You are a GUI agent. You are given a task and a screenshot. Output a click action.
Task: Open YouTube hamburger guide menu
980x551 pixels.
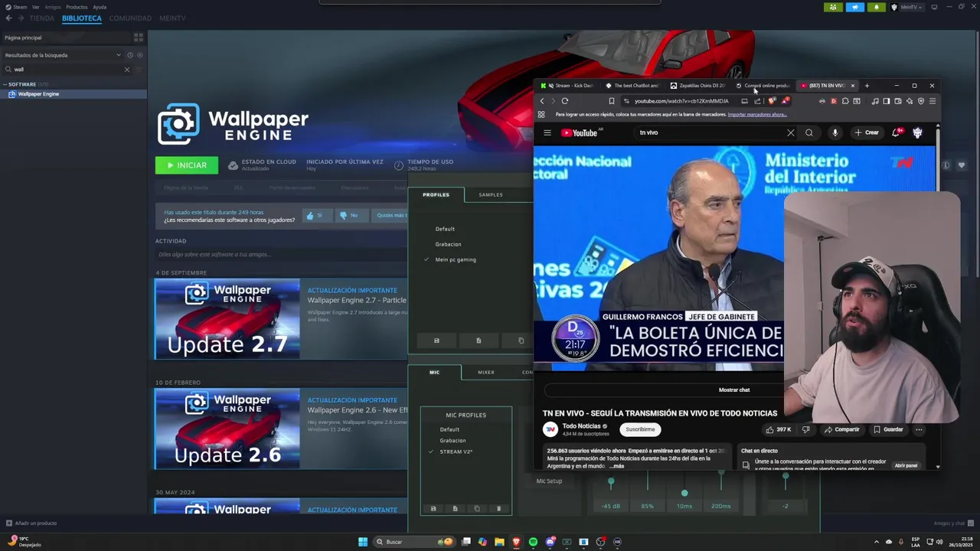tap(547, 132)
